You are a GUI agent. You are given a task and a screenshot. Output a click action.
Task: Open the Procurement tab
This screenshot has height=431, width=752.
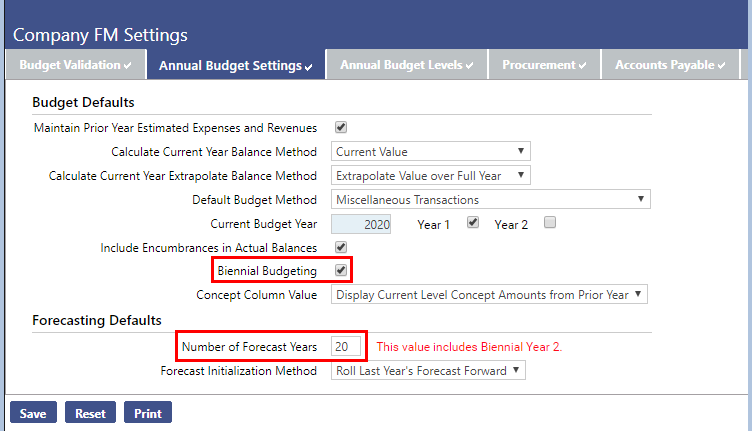click(x=544, y=65)
